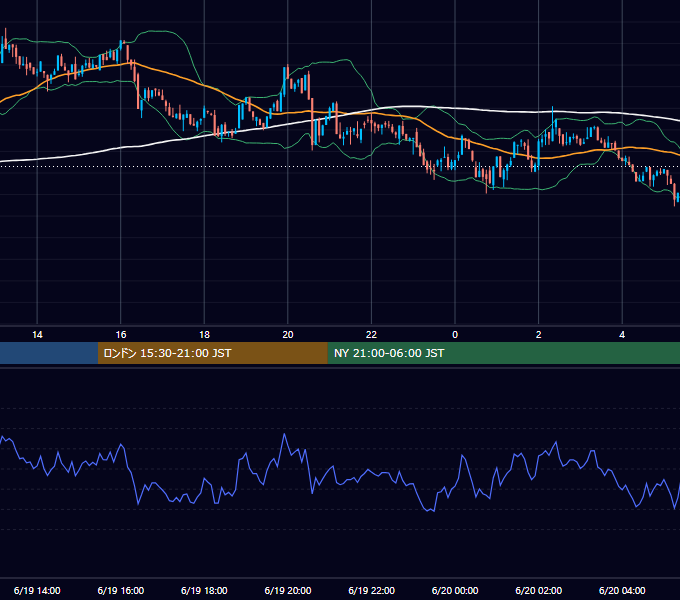Click the 6/19 22:00 date label
680x600 pixels.
372,590
